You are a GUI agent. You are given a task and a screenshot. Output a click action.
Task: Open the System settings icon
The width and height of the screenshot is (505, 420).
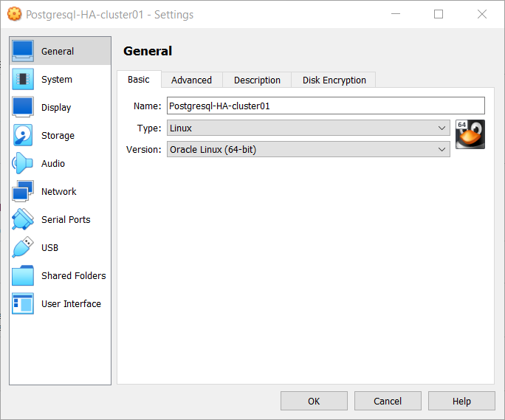(23, 80)
